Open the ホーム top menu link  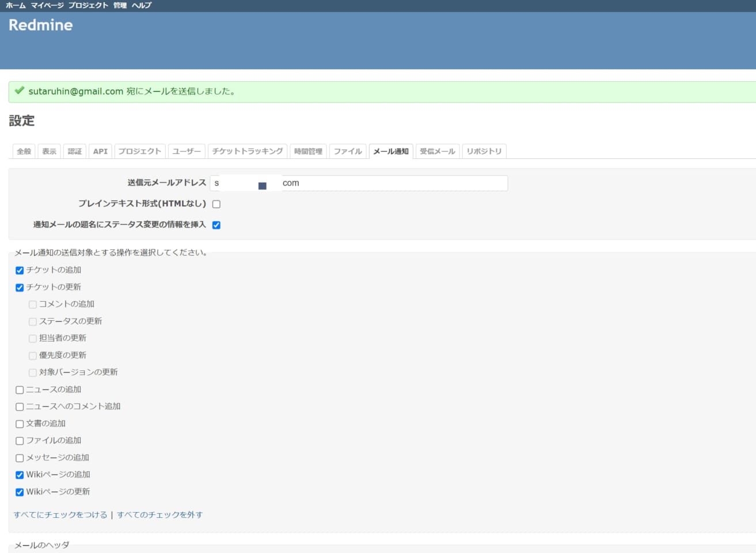pos(16,5)
